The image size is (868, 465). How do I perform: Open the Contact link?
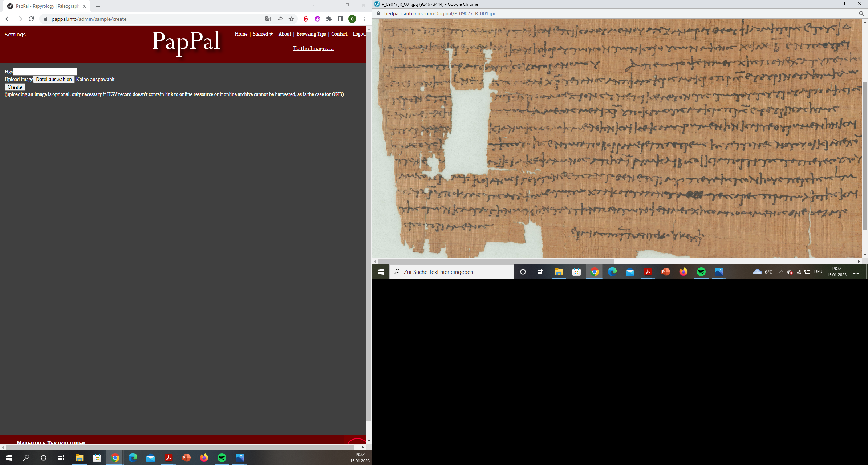tap(339, 34)
